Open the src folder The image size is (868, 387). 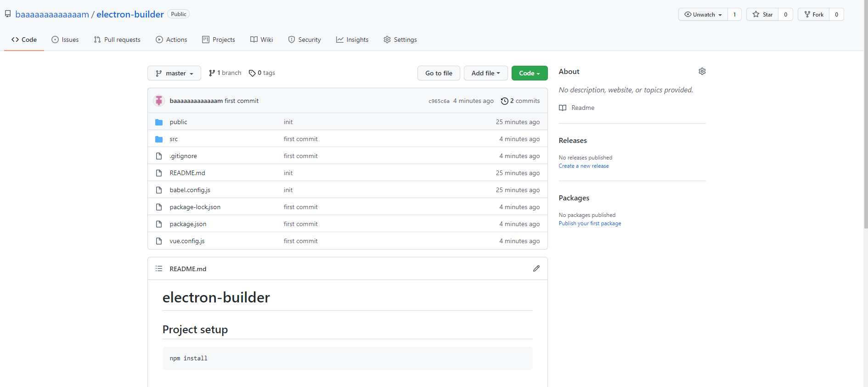click(174, 139)
